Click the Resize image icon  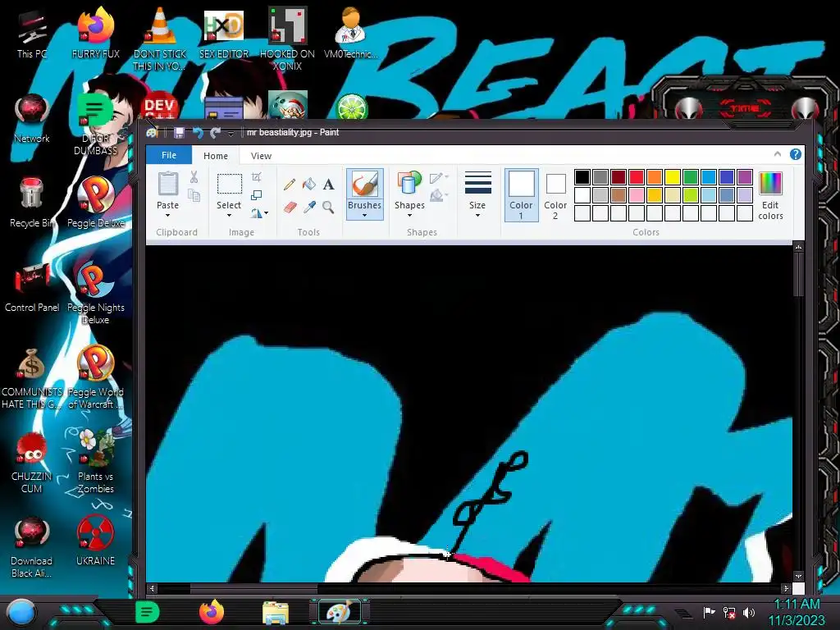click(x=257, y=195)
